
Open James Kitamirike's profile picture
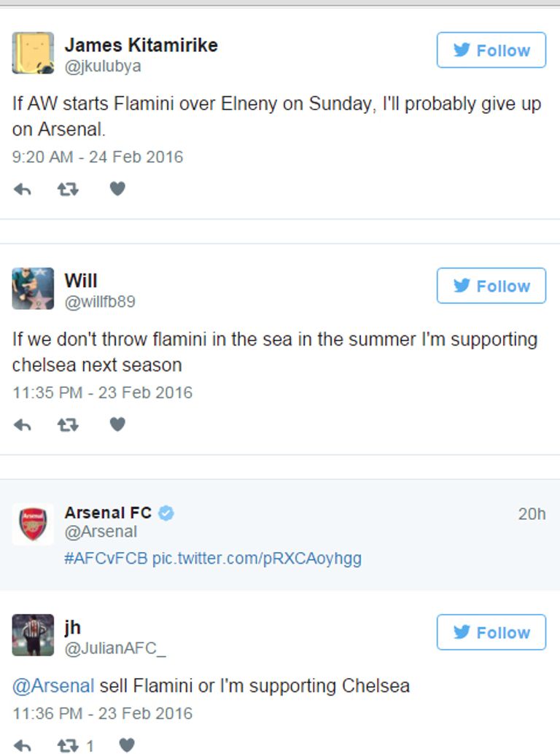[x=33, y=53]
